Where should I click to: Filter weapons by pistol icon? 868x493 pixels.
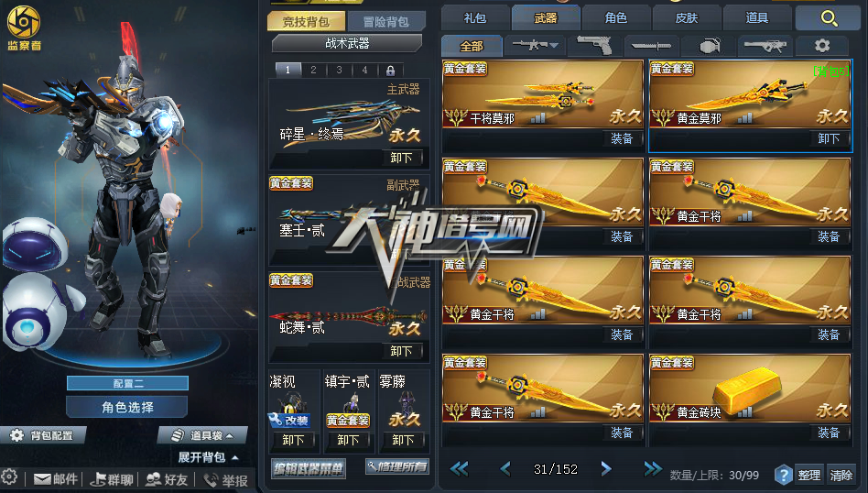[x=593, y=46]
